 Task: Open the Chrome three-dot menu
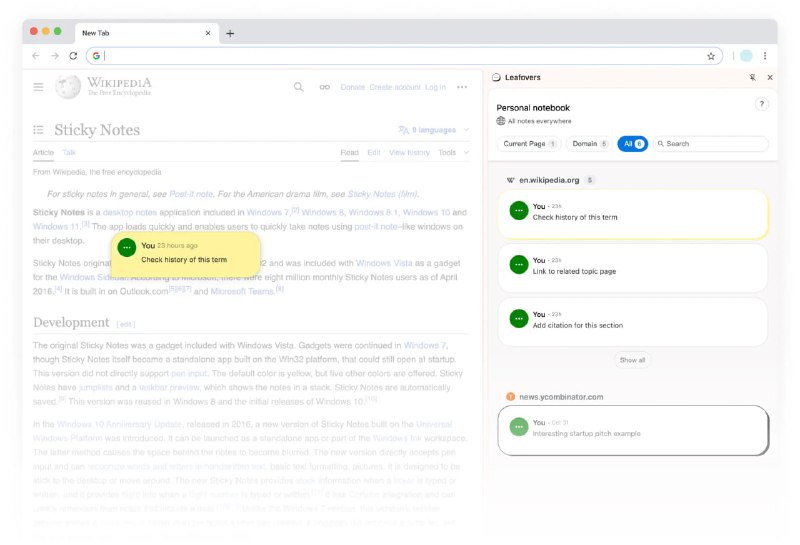pyautogui.click(x=765, y=56)
